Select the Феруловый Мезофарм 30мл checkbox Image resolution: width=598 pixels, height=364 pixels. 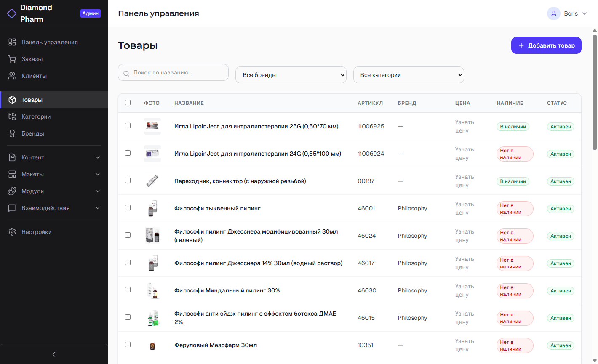(128, 345)
